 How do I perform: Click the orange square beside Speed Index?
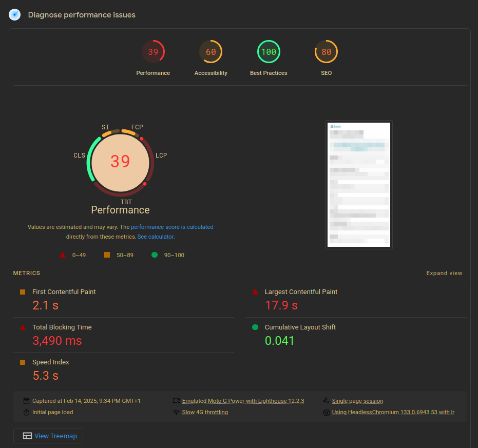point(23,362)
